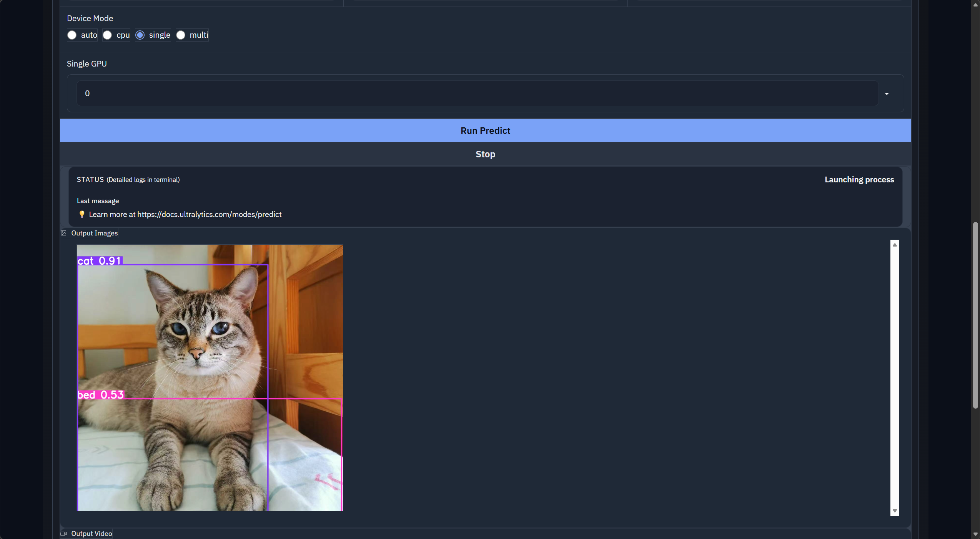Open the cat detection output image

click(210, 377)
